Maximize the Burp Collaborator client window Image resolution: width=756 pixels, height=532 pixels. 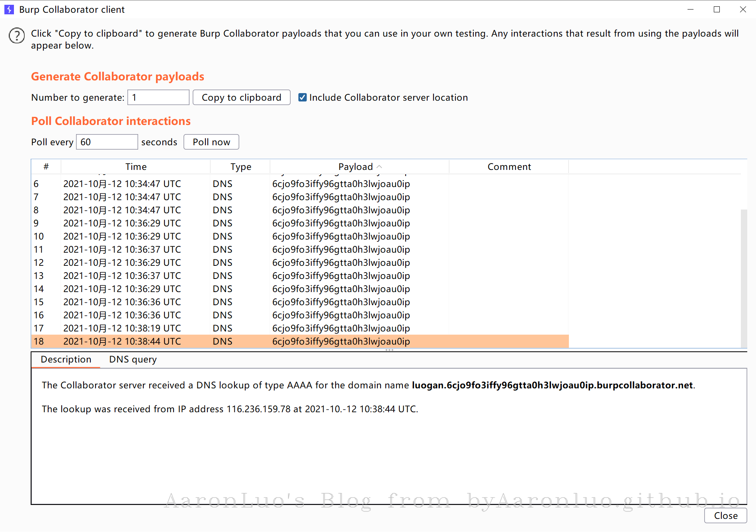(x=717, y=10)
